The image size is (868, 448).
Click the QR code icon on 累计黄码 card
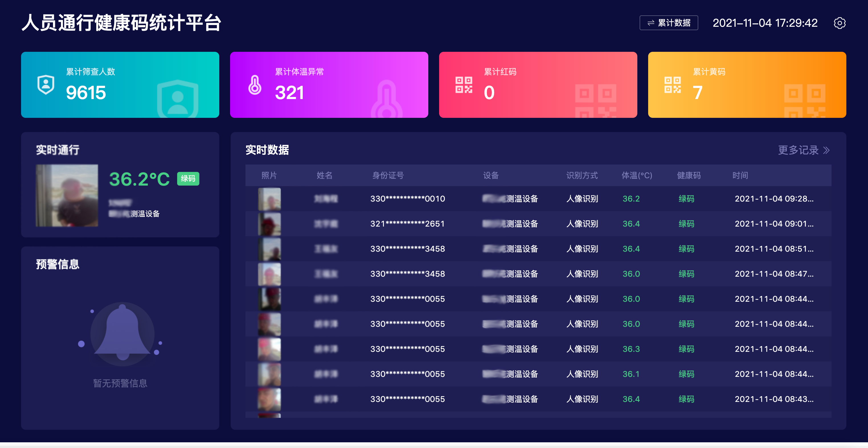click(x=673, y=85)
